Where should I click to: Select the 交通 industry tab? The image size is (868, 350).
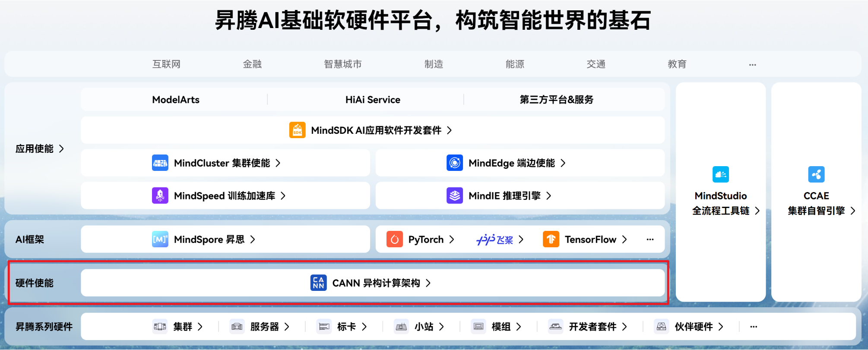pos(596,64)
